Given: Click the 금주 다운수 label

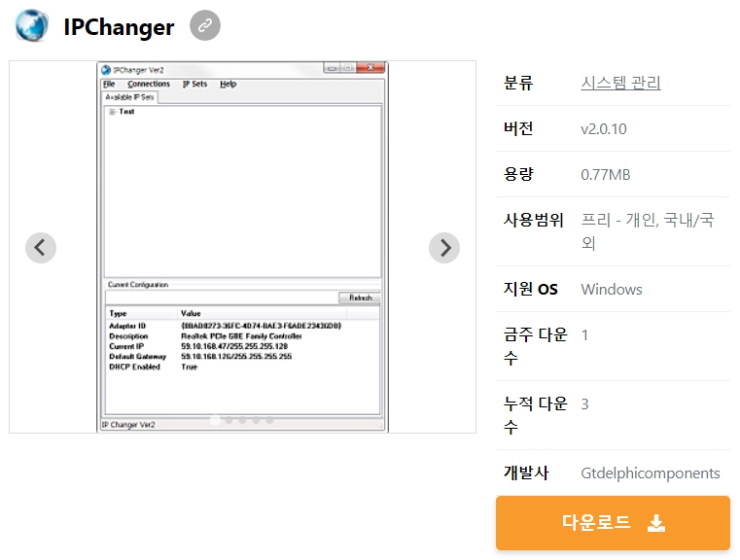Looking at the screenshot, I should pos(535,346).
